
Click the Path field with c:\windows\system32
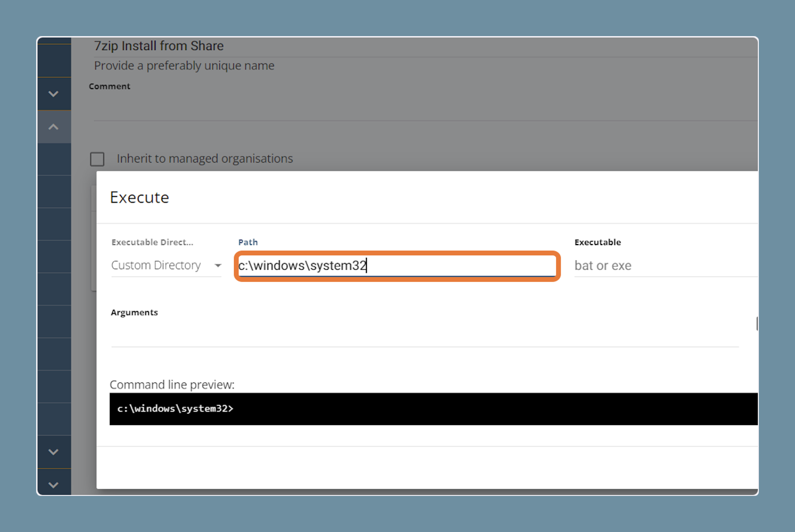tap(397, 265)
